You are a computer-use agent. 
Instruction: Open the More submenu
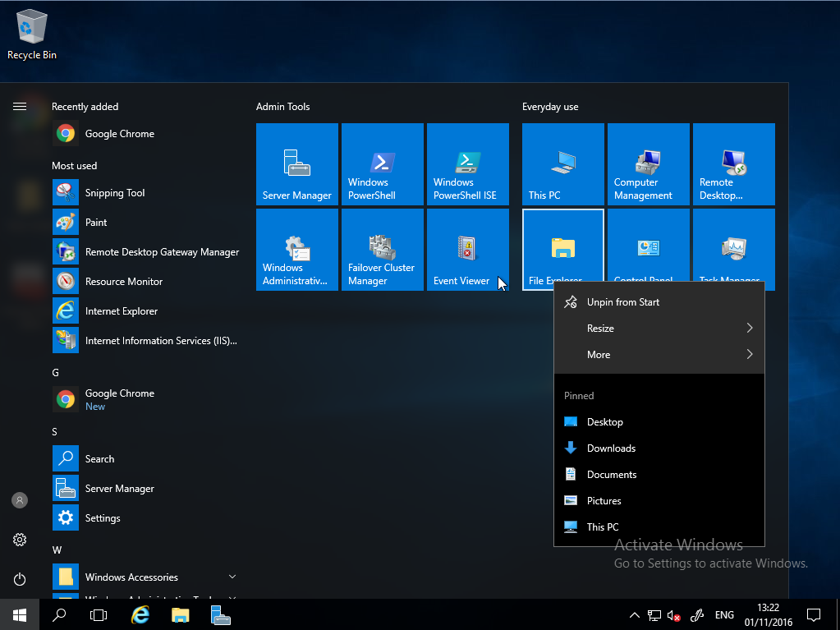(x=659, y=355)
